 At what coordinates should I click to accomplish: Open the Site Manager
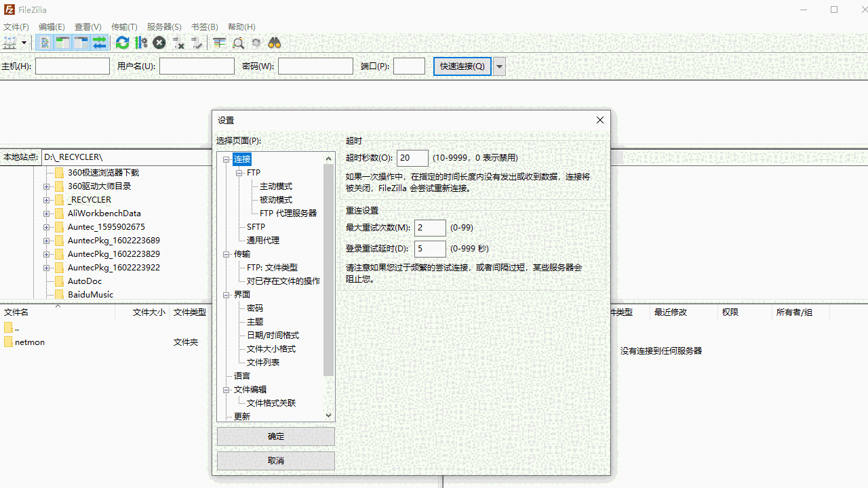point(9,43)
